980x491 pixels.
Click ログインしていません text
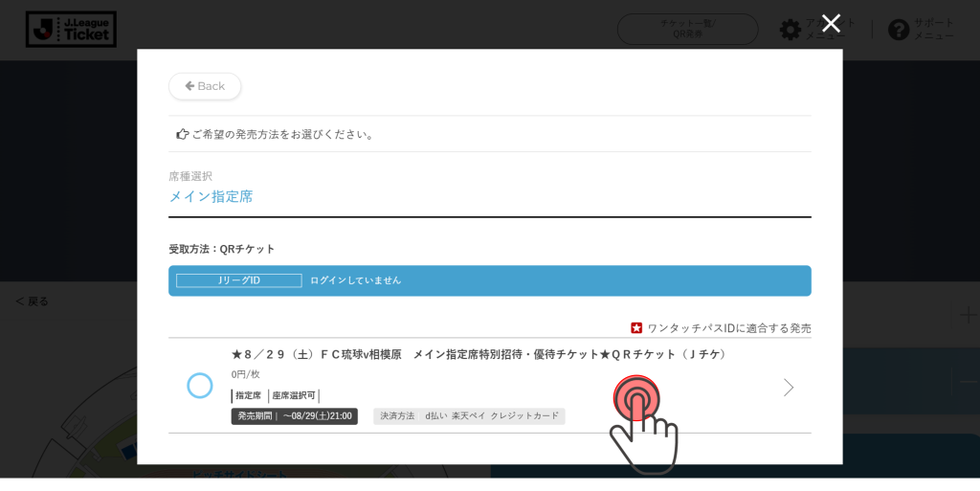tap(356, 280)
